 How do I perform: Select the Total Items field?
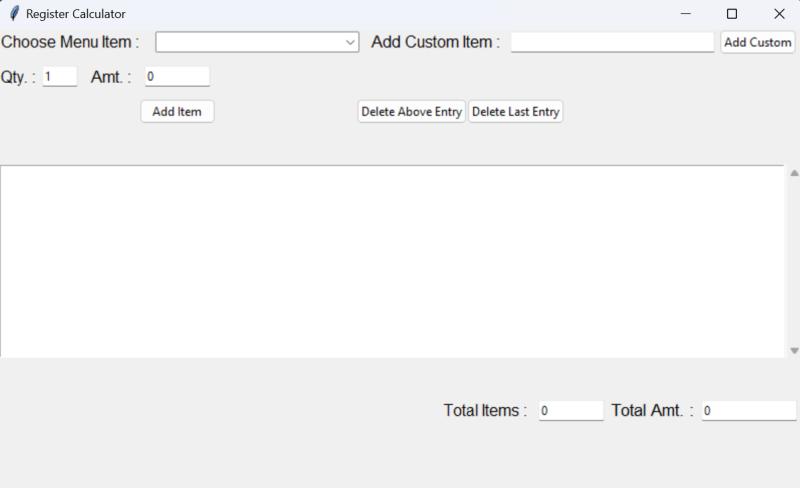(571, 410)
